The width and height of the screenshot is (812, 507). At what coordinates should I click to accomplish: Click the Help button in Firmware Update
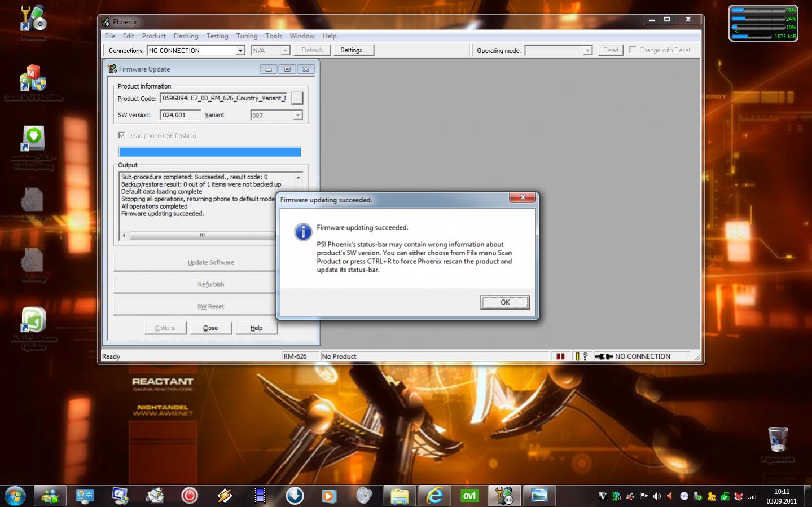point(256,328)
